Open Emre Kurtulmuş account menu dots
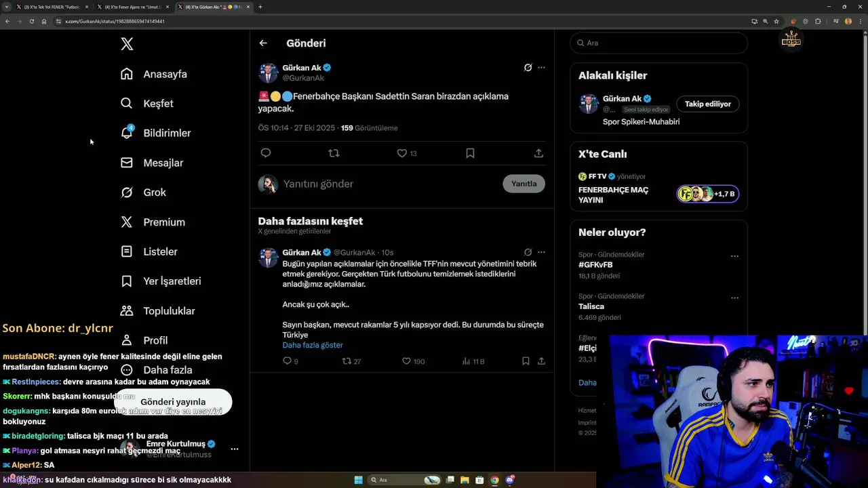 coord(234,449)
